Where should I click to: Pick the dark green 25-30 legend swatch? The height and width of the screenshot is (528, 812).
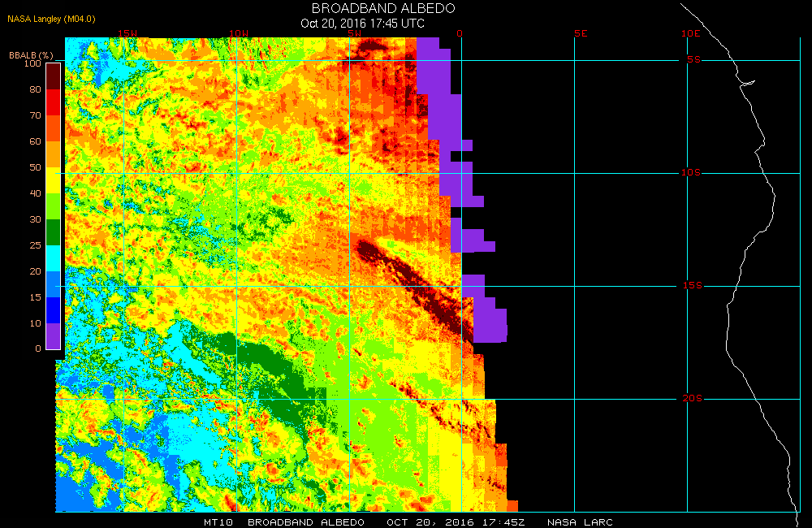coord(54,232)
